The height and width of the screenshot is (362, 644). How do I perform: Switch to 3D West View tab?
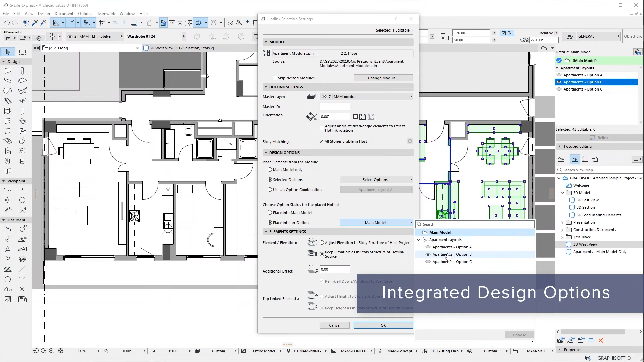coord(181,48)
